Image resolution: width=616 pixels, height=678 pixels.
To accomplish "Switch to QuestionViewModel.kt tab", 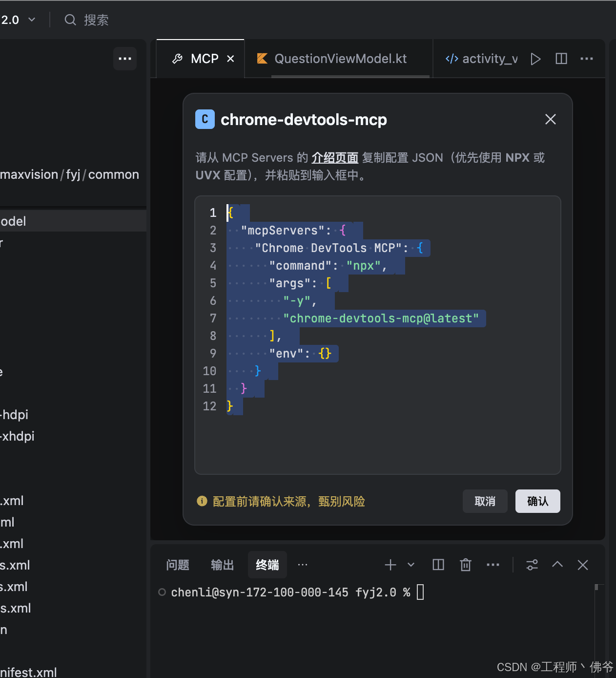I will (x=339, y=59).
